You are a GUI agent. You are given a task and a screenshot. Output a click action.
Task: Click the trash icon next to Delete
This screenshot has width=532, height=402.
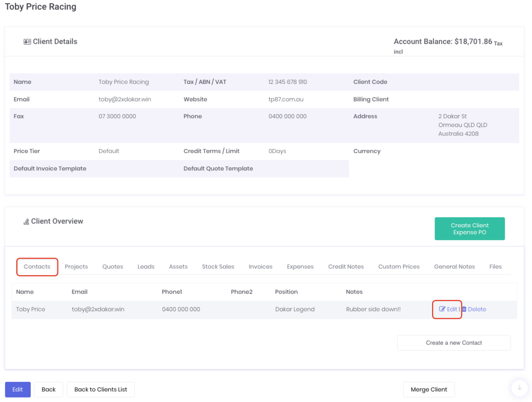pyautogui.click(x=464, y=309)
